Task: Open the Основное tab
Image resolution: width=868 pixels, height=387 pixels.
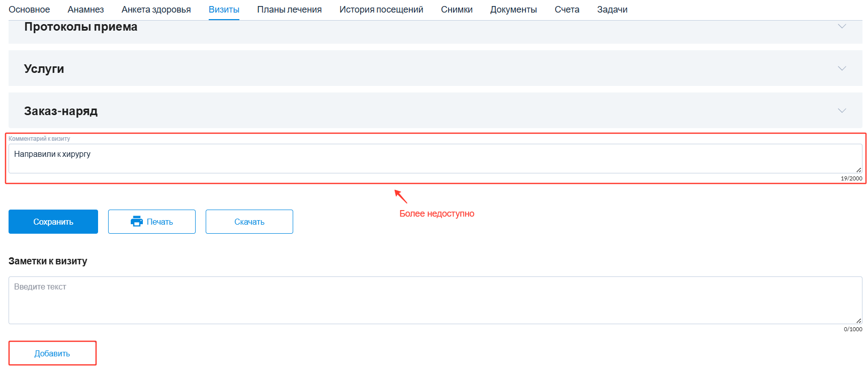Action: point(29,10)
